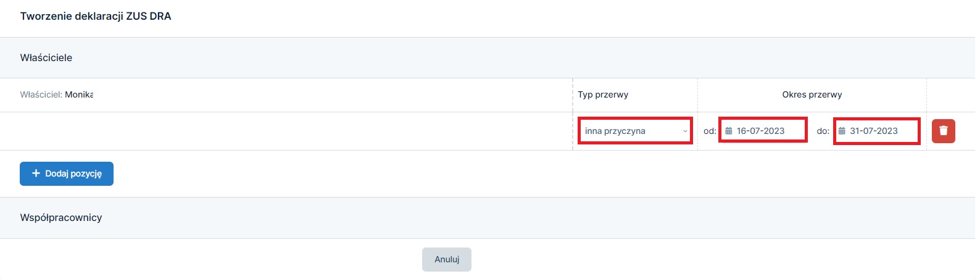Expand the Współpracownicy section
The image size is (980, 279).
[488, 218]
